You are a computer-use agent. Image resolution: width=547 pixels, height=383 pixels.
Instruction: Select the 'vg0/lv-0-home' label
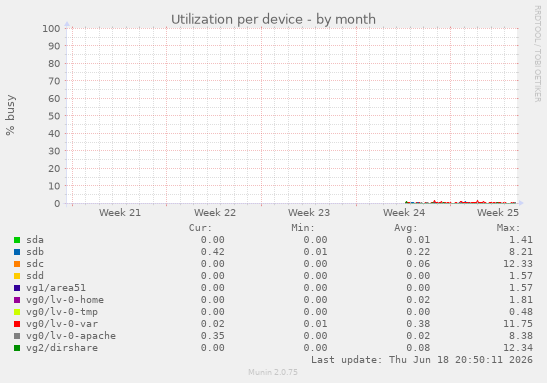tap(65, 300)
